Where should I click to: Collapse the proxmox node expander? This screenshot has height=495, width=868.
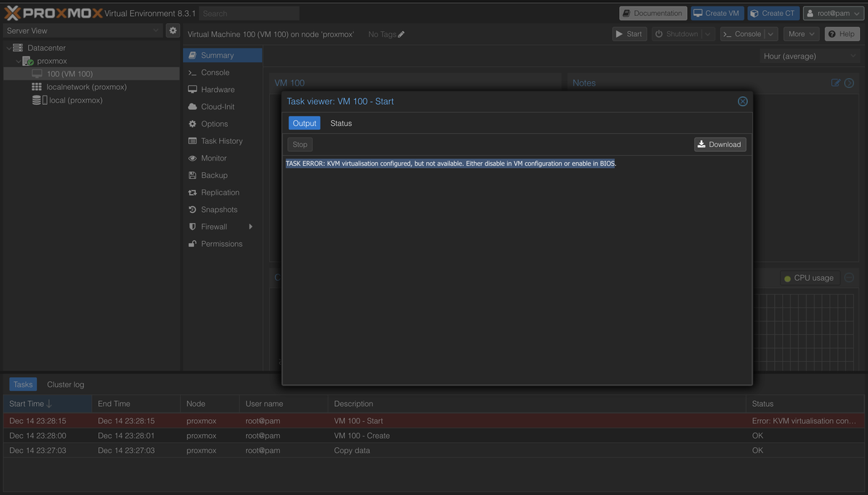[18, 61]
